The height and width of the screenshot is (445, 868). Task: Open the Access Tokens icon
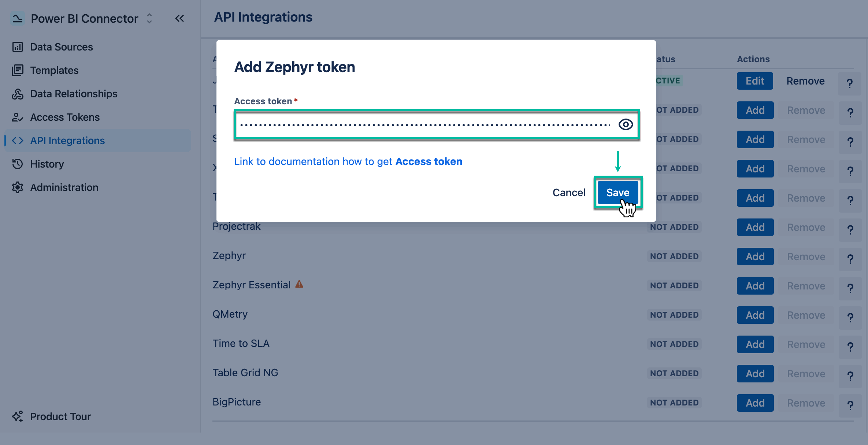17,117
